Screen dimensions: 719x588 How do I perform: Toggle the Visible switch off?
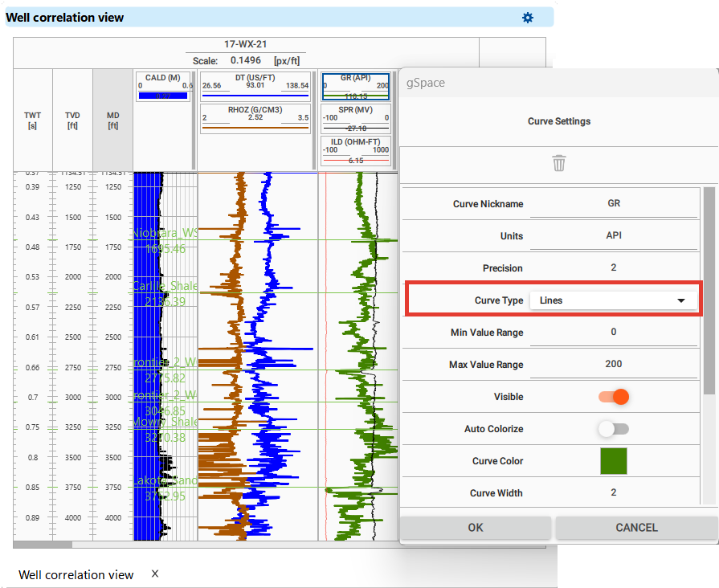614,397
